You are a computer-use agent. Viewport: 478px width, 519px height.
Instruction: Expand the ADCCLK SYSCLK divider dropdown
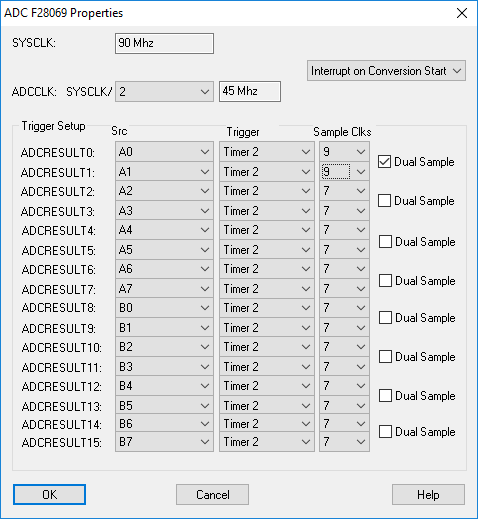click(164, 92)
